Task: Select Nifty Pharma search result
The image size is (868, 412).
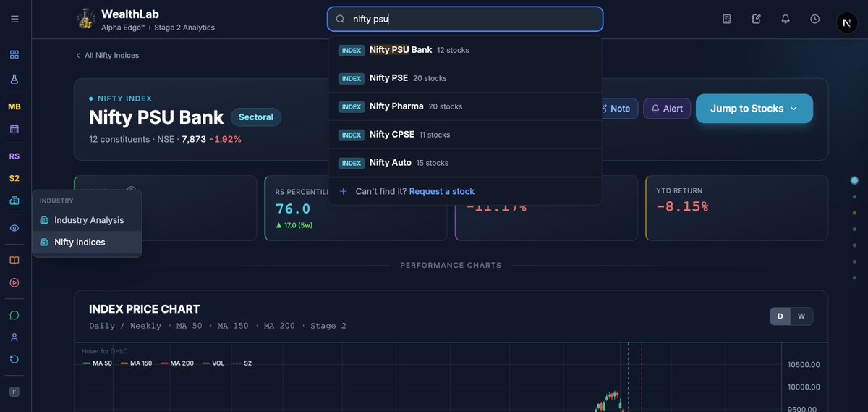Action: pos(465,106)
